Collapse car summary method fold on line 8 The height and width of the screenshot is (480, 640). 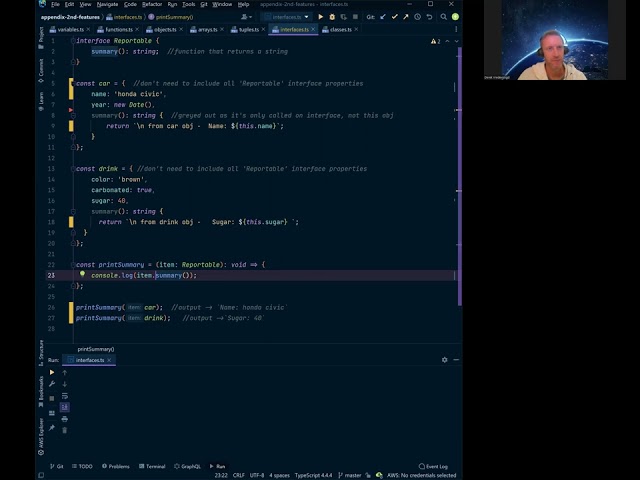(73, 116)
